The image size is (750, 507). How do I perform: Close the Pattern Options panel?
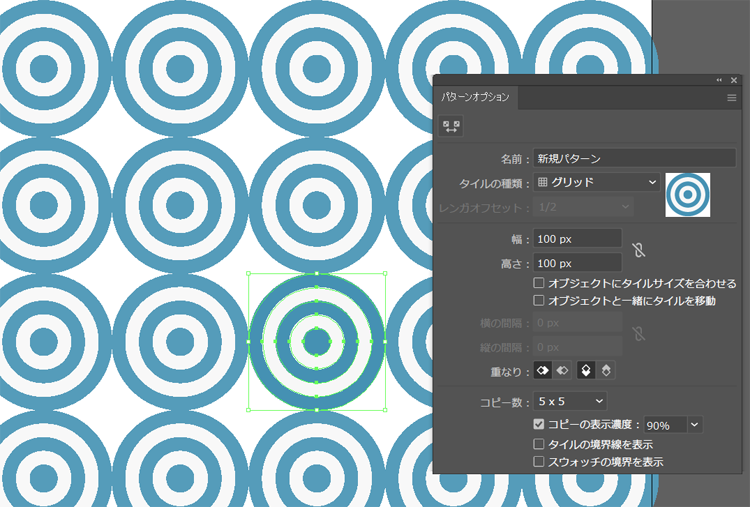point(734,80)
